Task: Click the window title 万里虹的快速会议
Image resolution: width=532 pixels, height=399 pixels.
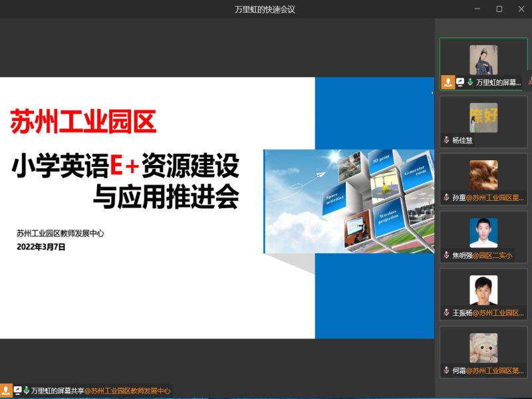Action: [265, 9]
